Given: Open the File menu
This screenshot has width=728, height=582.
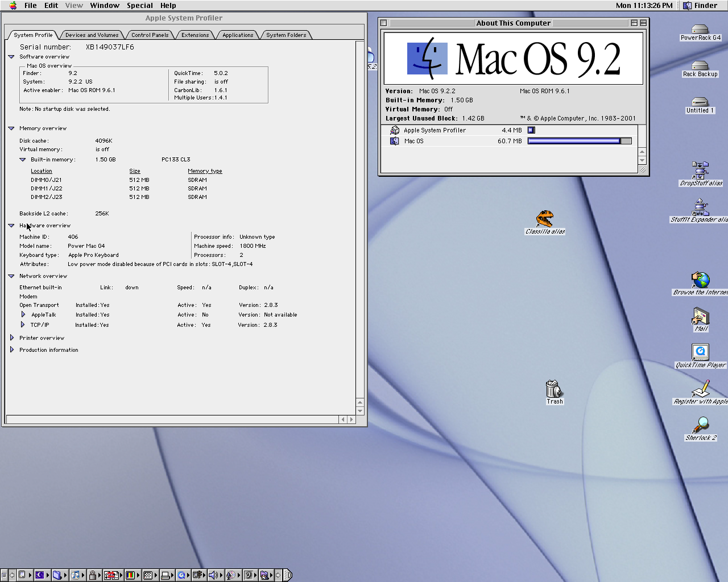Looking at the screenshot, I should point(31,6).
